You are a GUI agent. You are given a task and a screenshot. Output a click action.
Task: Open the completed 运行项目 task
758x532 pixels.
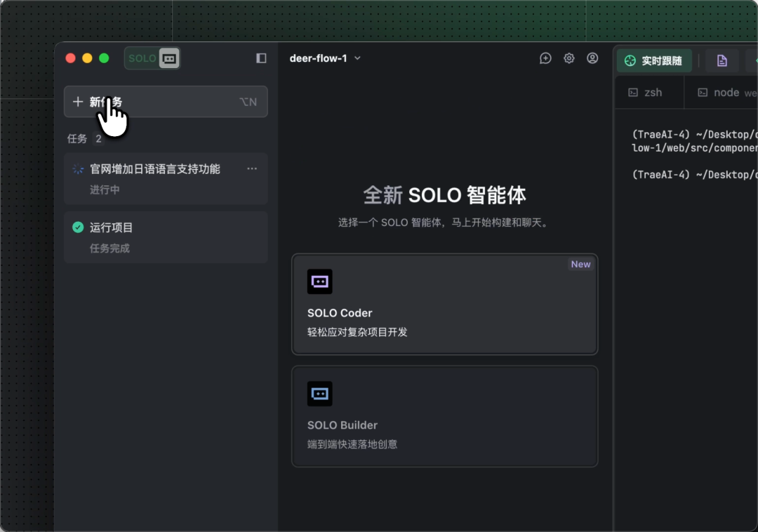point(166,237)
